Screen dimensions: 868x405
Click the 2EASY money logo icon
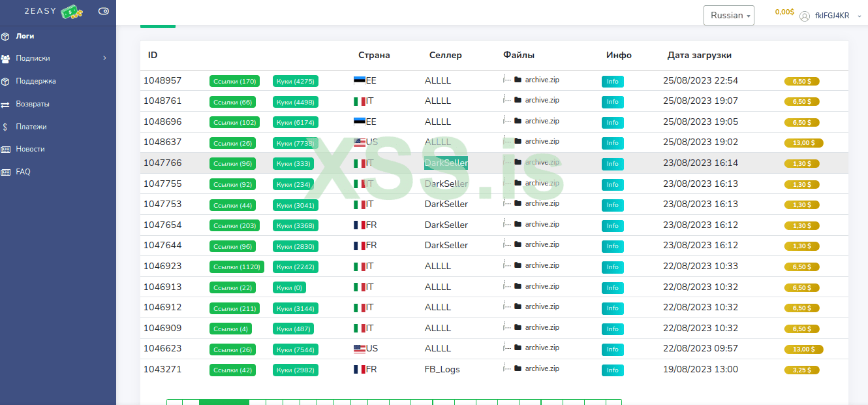click(x=72, y=11)
